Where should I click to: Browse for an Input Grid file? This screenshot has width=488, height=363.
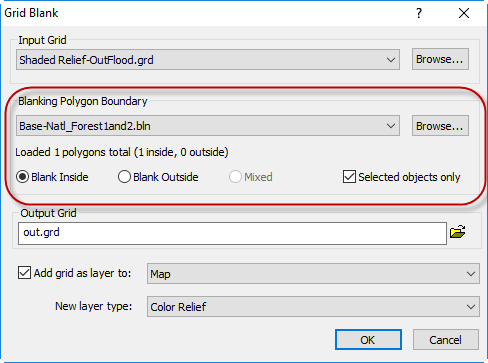click(440, 59)
